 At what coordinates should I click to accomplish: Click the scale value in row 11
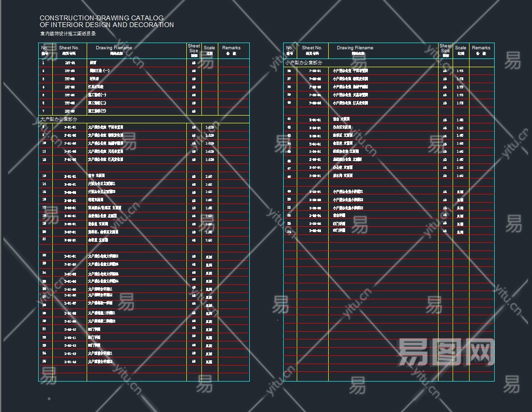click(209, 151)
